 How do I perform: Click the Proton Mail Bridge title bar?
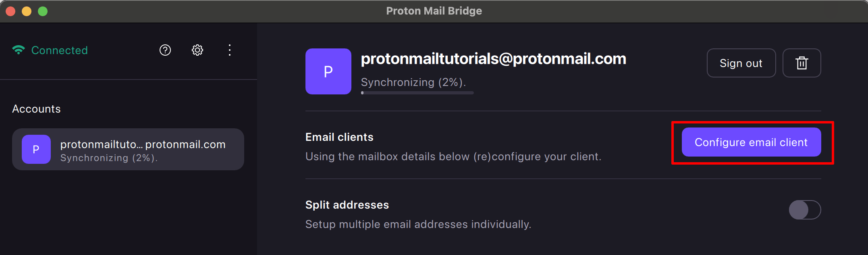tap(434, 10)
